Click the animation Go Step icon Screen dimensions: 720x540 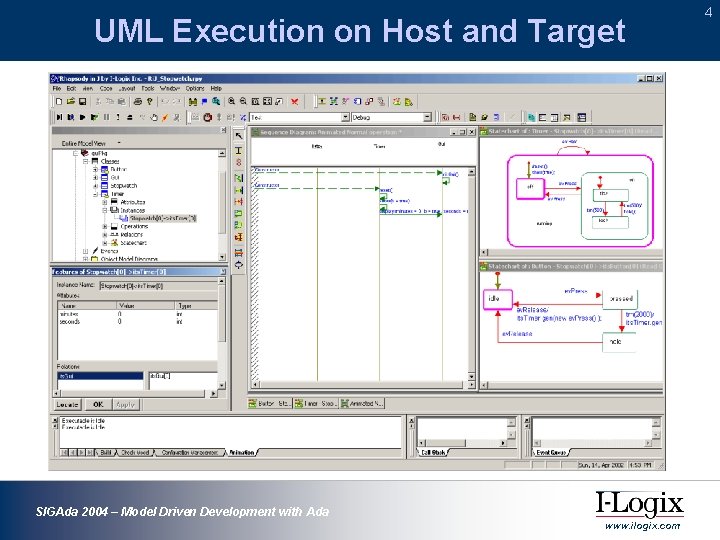click(59, 118)
